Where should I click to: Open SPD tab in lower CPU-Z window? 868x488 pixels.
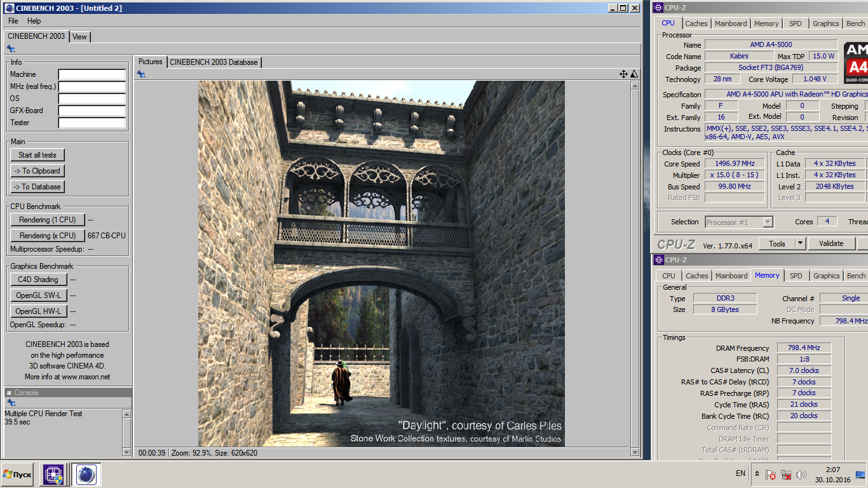pos(796,276)
